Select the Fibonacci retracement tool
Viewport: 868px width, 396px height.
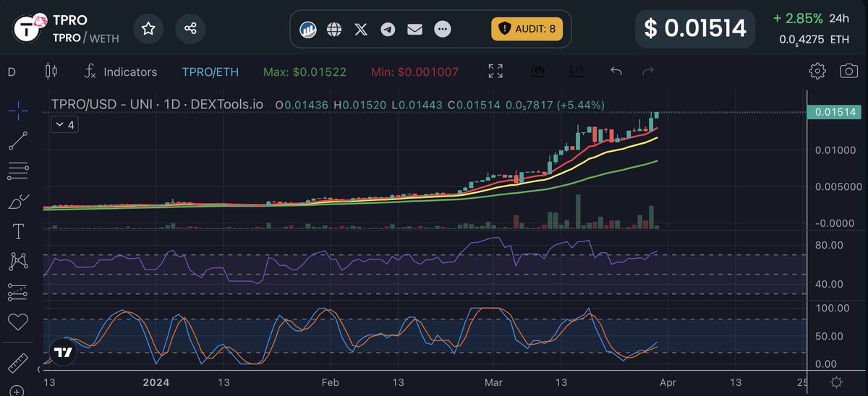click(x=18, y=171)
